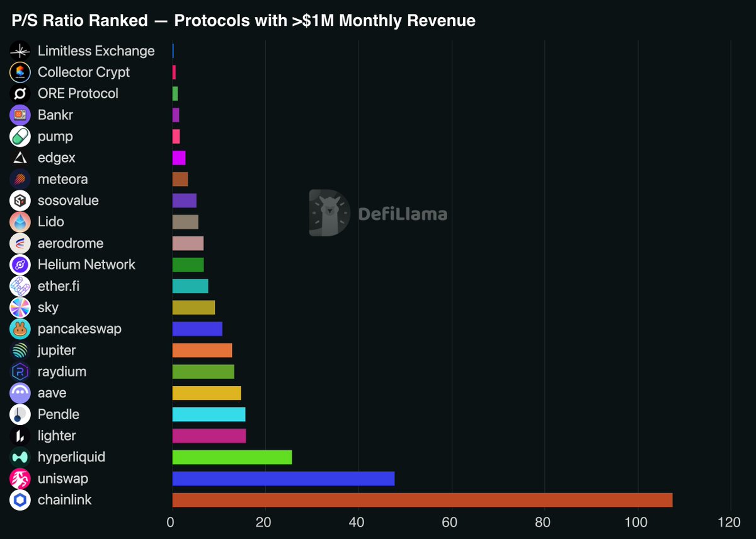Select the Helium Network green bar
The image size is (756, 539).
188,264
